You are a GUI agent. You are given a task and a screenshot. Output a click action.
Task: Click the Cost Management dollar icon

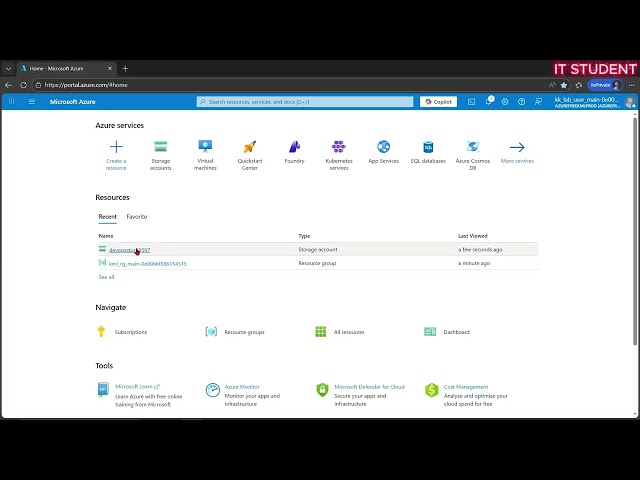pos(431,390)
